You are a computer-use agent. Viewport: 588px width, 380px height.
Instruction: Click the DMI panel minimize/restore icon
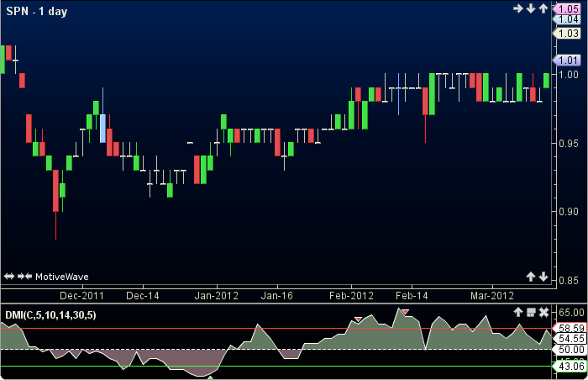531,313
